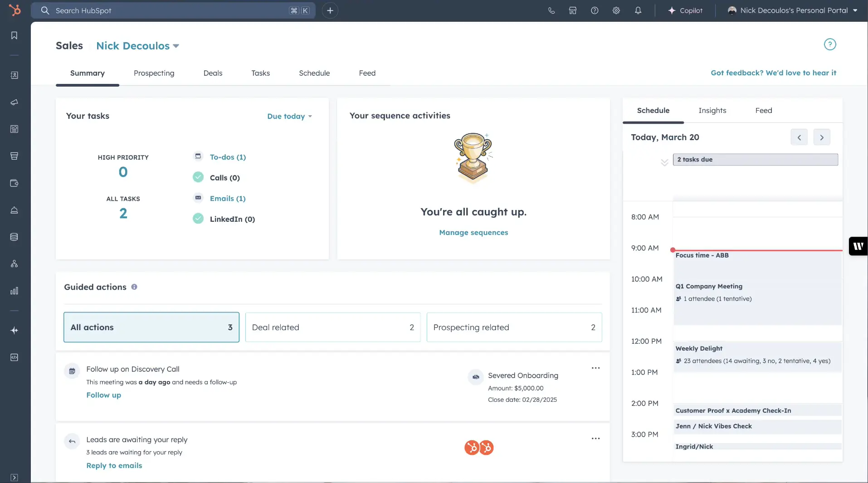Open the Data management database icon

click(14, 237)
